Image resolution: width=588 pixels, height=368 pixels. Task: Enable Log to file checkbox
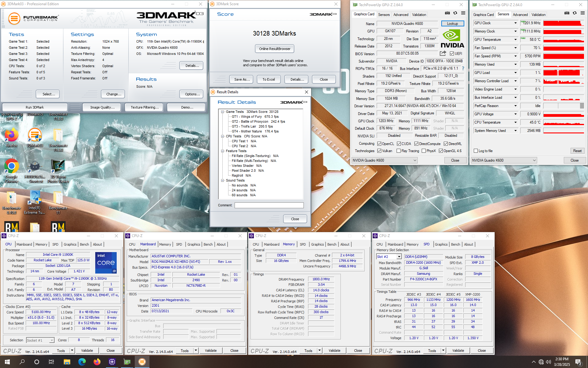(476, 151)
